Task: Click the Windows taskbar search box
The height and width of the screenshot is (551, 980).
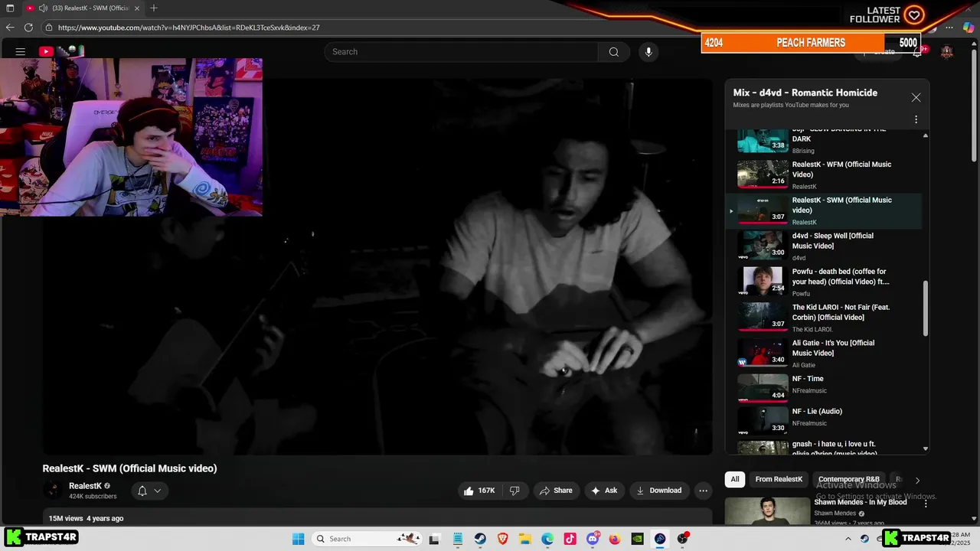Action: pos(367,539)
